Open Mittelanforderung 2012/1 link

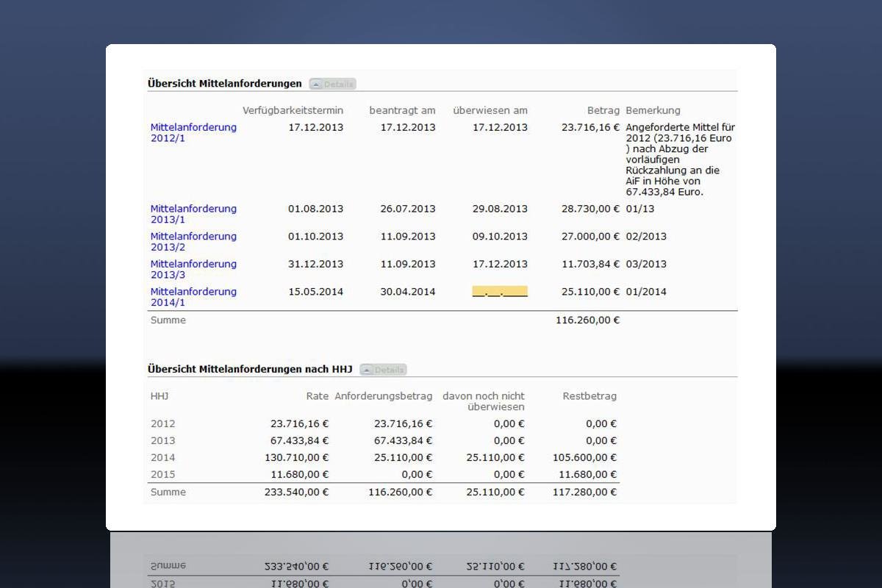click(193, 132)
